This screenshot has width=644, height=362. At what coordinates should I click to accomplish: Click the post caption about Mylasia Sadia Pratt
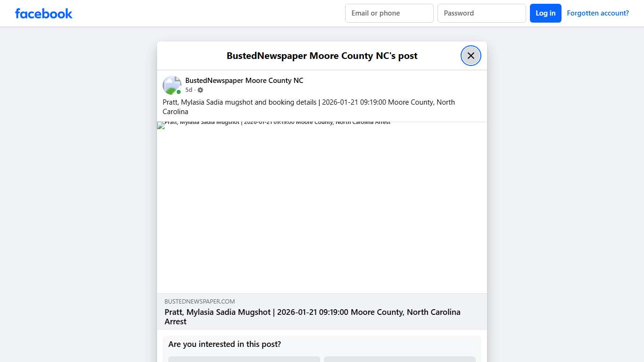309,107
